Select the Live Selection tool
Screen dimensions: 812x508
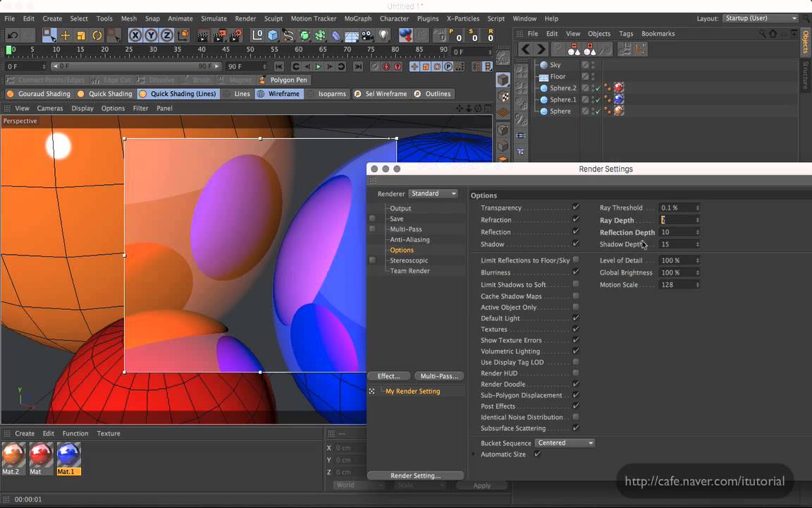coord(49,35)
